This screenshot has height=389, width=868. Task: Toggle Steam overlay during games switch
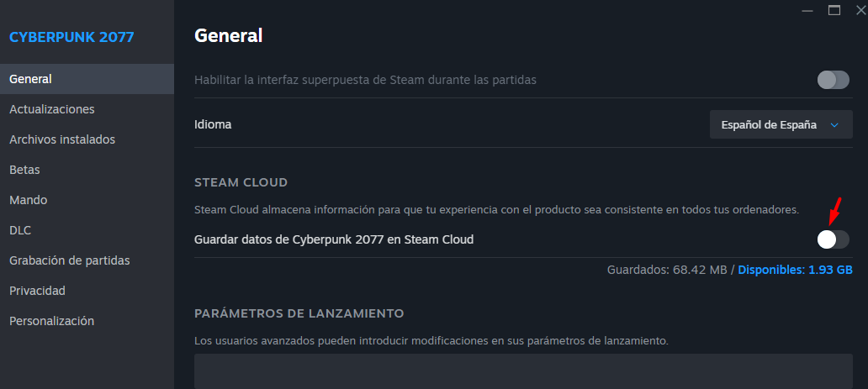point(834,80)
